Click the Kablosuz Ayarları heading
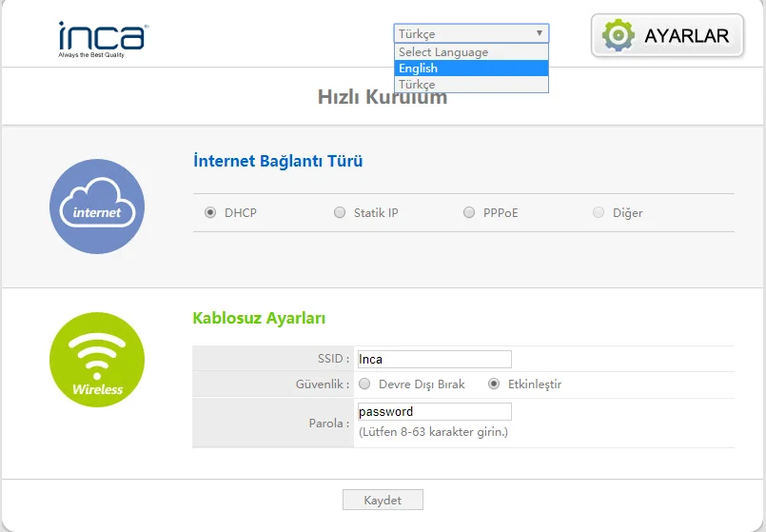Image resolution: width=766 pixels, height=532 pixels. (259, 318)
